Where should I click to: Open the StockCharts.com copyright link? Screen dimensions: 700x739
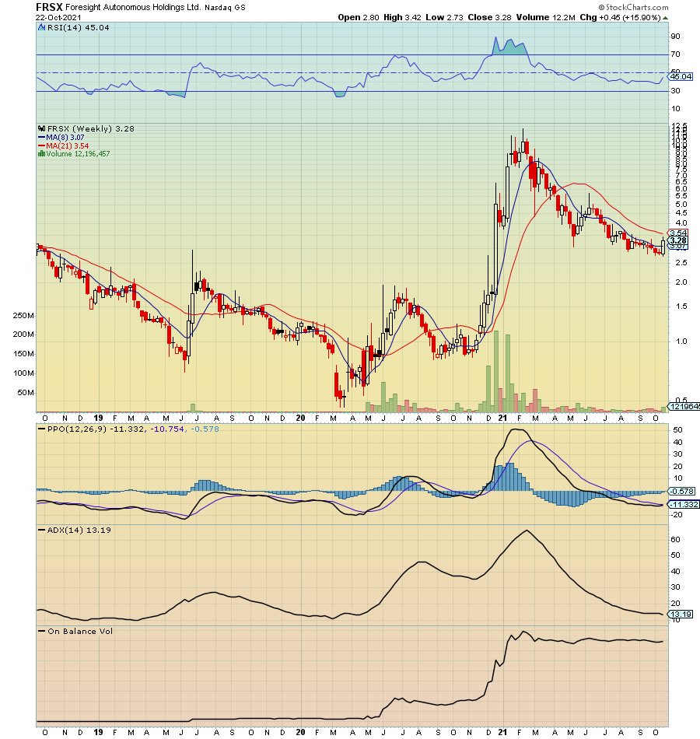tap(634, 7)
